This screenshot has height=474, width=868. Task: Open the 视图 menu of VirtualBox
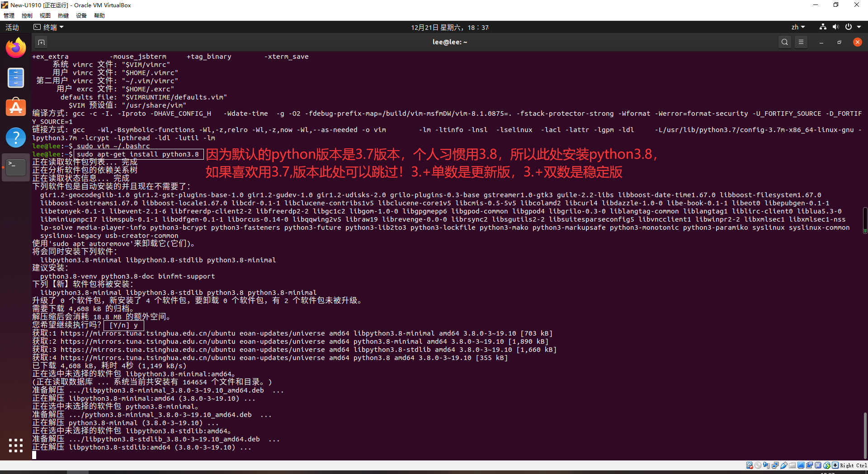[45, 16]
